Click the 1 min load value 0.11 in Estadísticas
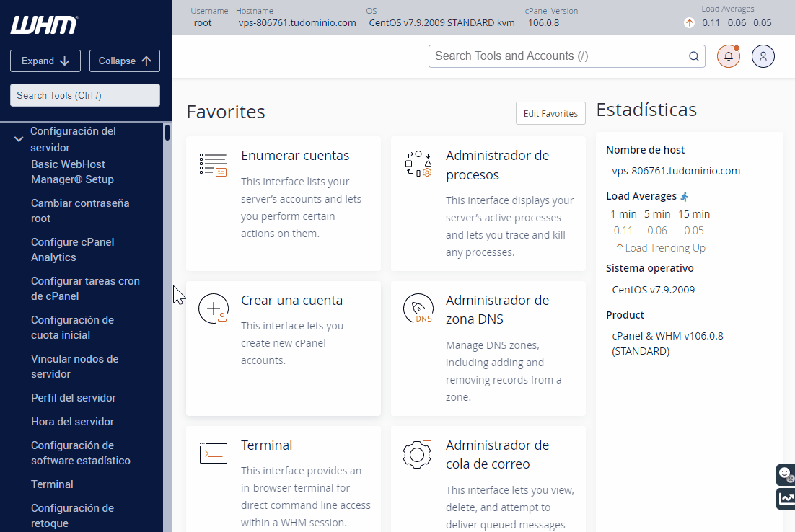795x532 pixels. [x=623, y=231]
